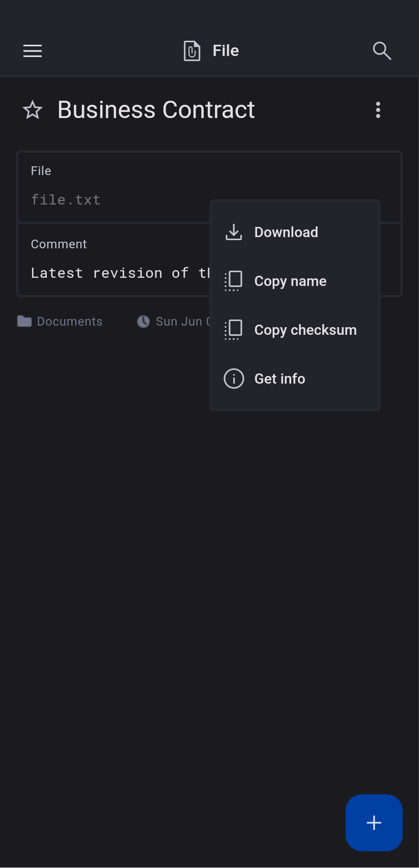Image resolution: width=419 pixels, height=868 pixels.
Task: Click the Get info circled-i icon
Action: click(x=234, y=379)
